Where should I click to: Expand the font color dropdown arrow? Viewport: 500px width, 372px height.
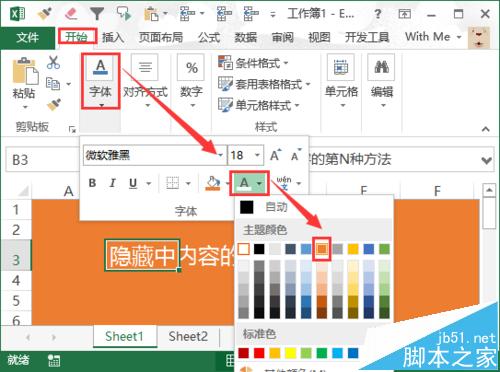(259, 183)
